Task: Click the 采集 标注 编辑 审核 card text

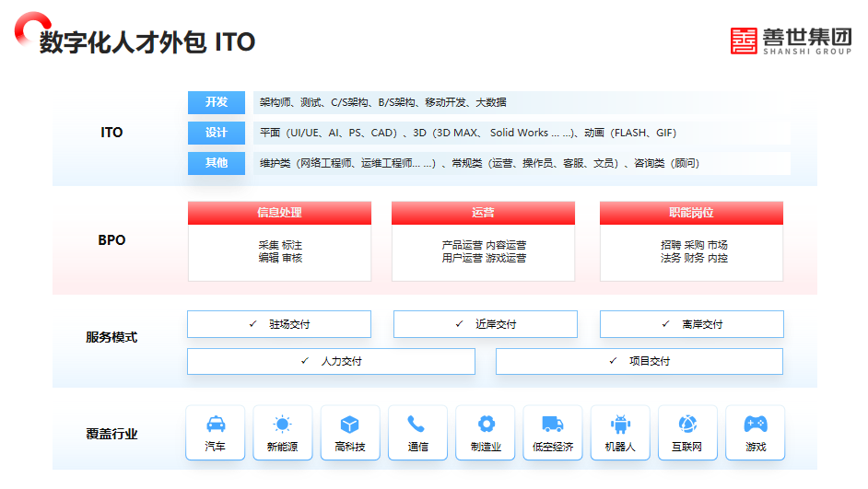Action: click(x=280, y=251)
